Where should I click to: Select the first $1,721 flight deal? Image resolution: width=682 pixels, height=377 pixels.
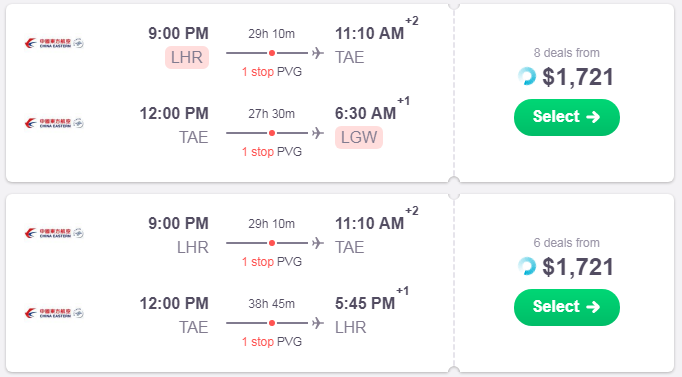(567, 117)
